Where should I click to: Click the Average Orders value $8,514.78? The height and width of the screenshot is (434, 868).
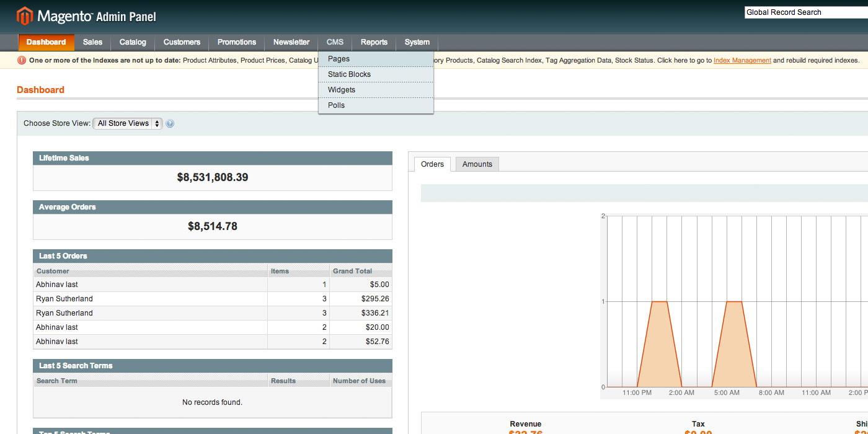pyautogui.click(x=213, y=226)
